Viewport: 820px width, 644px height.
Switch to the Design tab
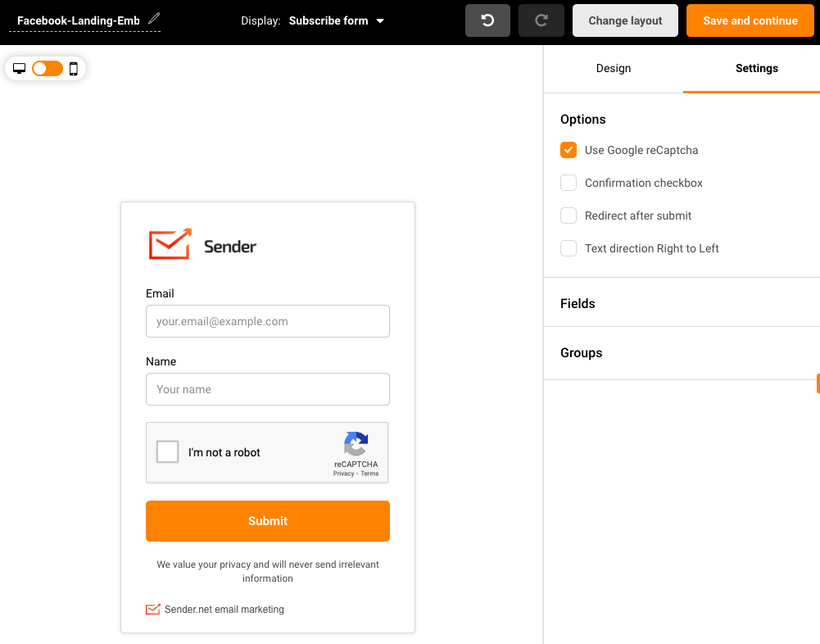click(x=613, y=69)
